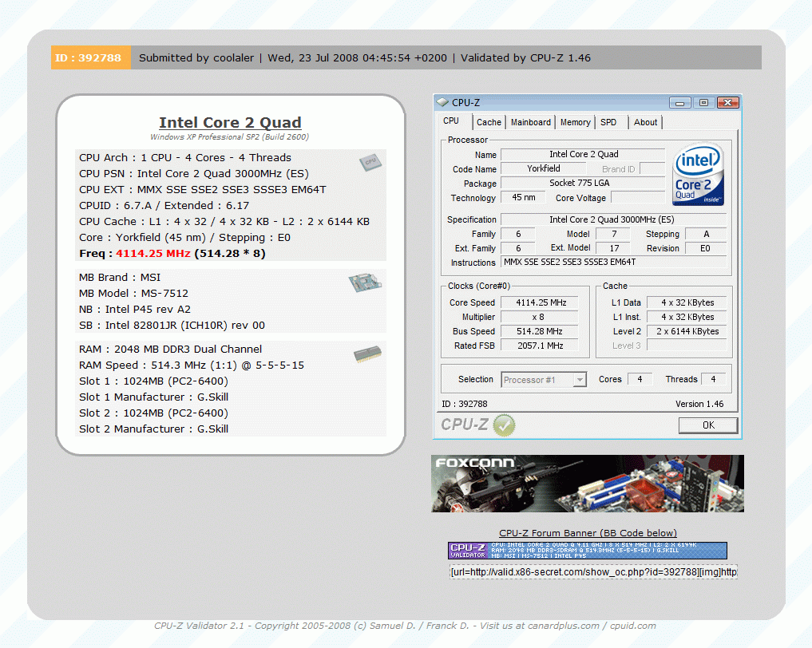Click the Package value Socket 775 LGA
812x648 pixels.
click(x=583, y=184)
